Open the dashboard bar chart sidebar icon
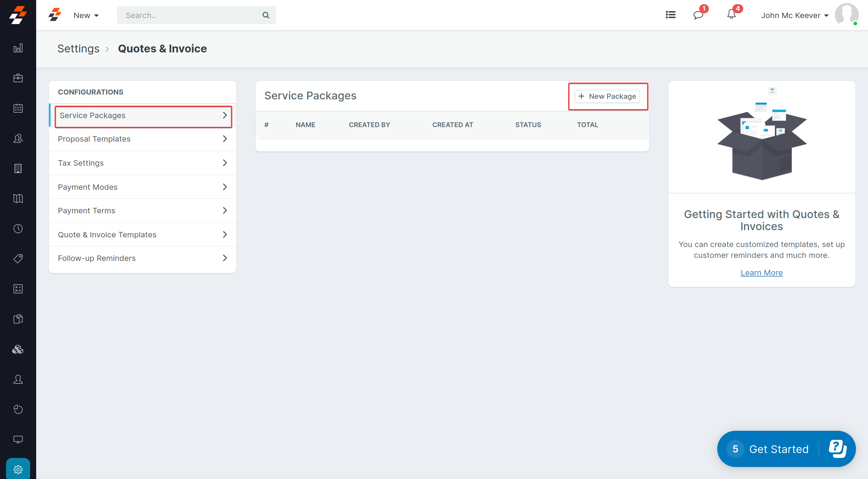This screenshot has width=868, height=479. pos(18,48)
